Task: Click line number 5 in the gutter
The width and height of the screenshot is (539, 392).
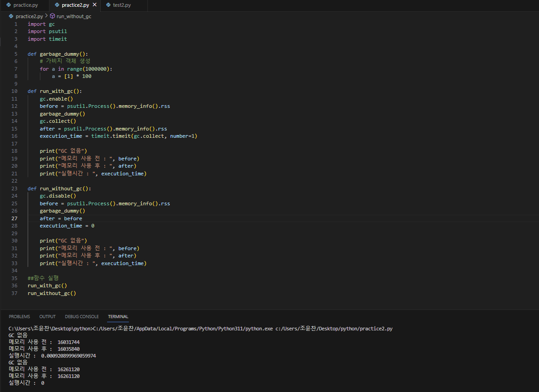Action: 16,54
